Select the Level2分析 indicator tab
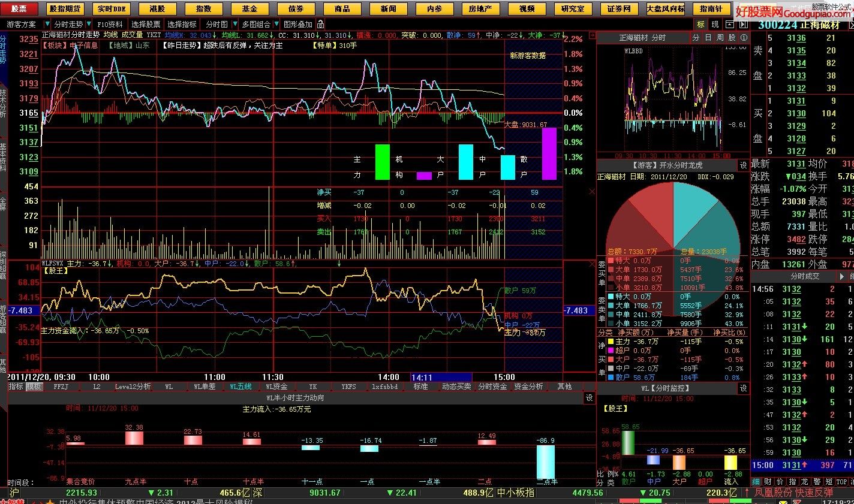Screen dimensions: 854x504 coord(133,387)
